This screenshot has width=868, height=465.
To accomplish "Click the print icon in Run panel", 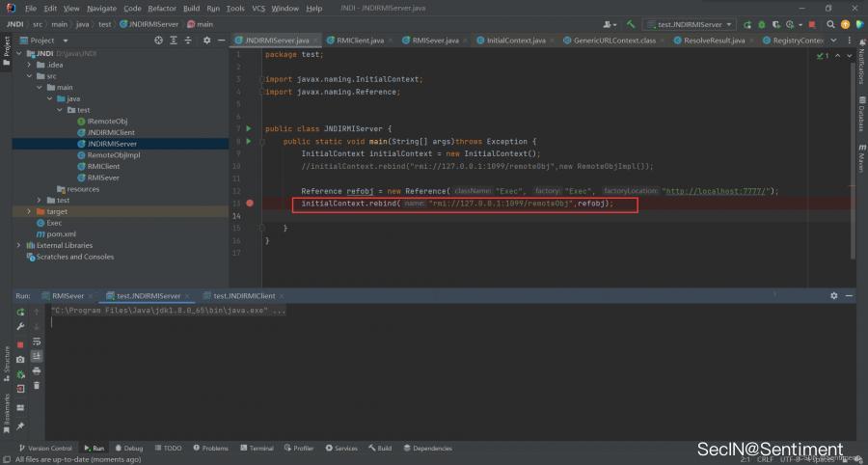I will [x=37, y=370].
